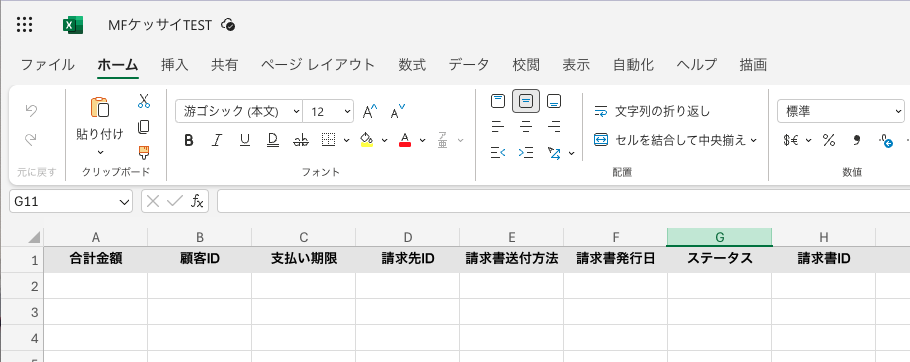The height and width of the screenshot is (362, 910).
Task: Click the Excel logo icon
Action: (x=73, y=25)
